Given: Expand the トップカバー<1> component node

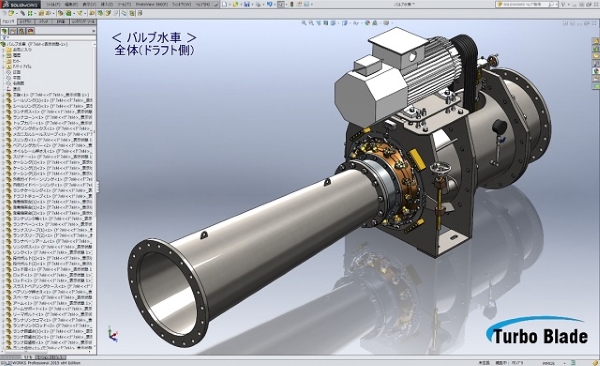Looking at the screenshot, I should [x=3, y=123].
